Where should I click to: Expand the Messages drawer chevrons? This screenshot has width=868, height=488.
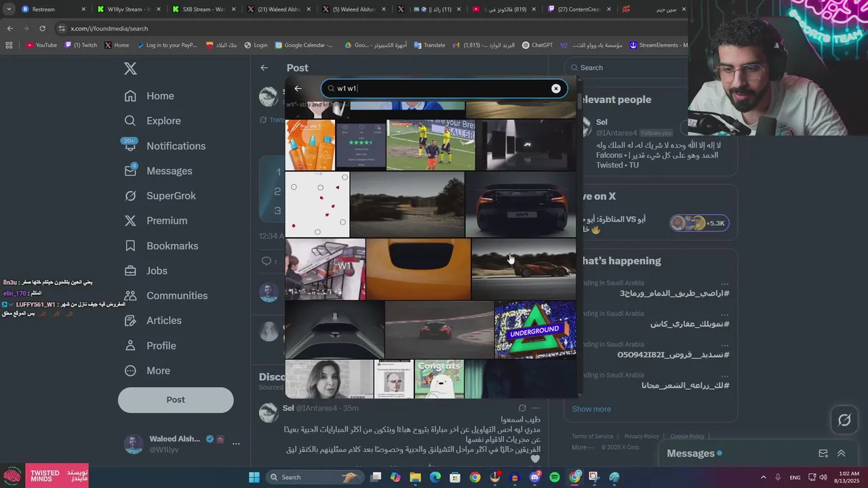pyautogui.click(x=841, y=453)
